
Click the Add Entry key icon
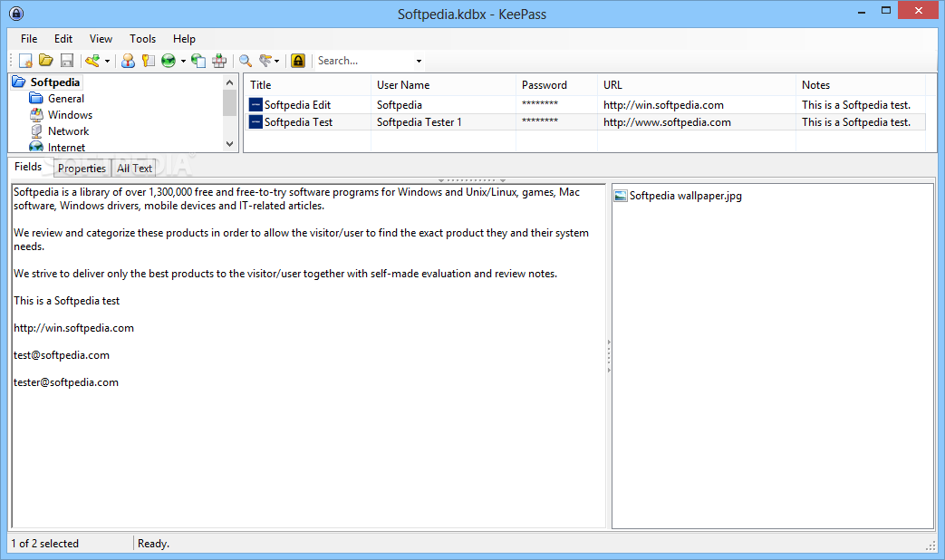pos(92,61)
